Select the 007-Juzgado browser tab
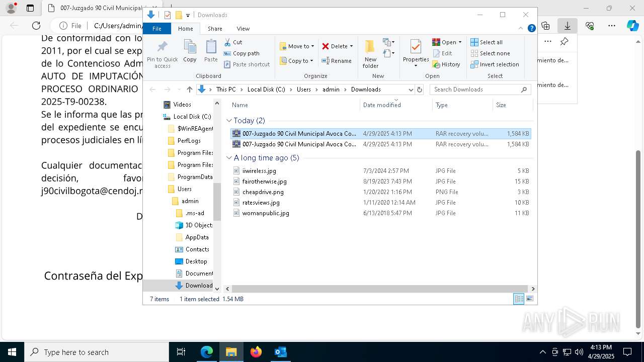644x362 pixels. point(96,8)
